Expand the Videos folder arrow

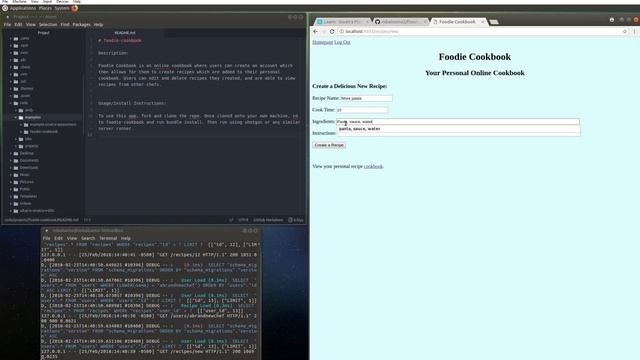11,204
